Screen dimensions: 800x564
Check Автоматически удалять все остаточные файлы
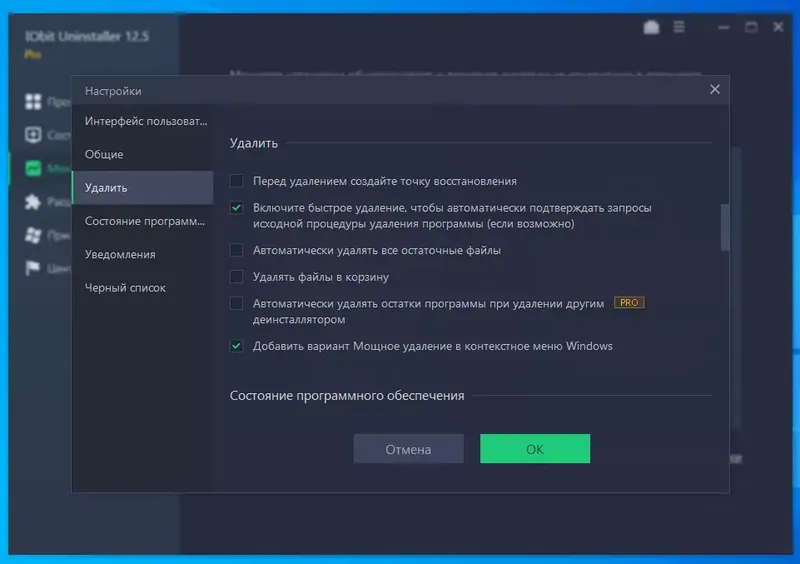pos(236,250)
